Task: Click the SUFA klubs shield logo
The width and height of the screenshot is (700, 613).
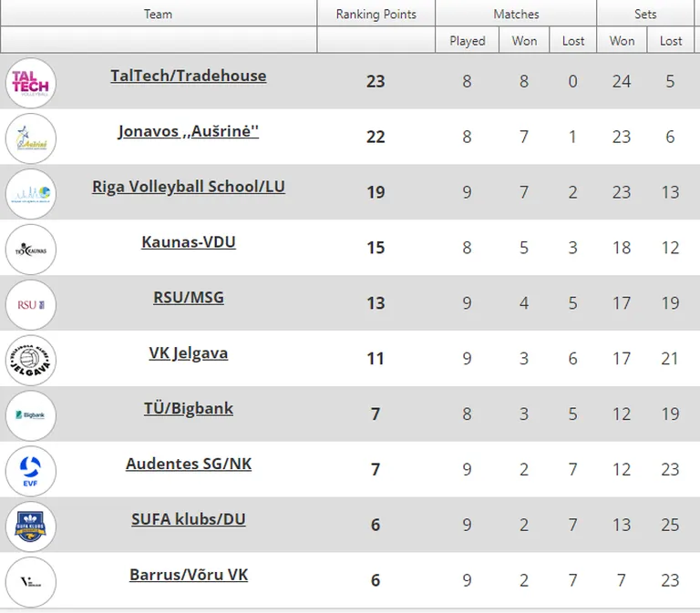Action: tap(31, 526)
